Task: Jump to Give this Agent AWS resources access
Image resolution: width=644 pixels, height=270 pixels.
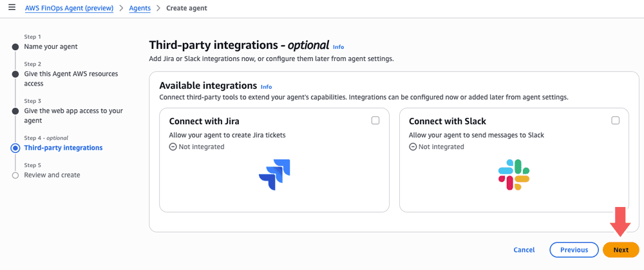Action: (x=71, y=78)
